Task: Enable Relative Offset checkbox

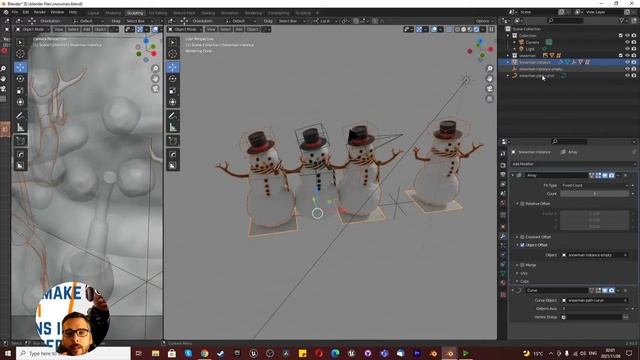Action: (522, 203)
